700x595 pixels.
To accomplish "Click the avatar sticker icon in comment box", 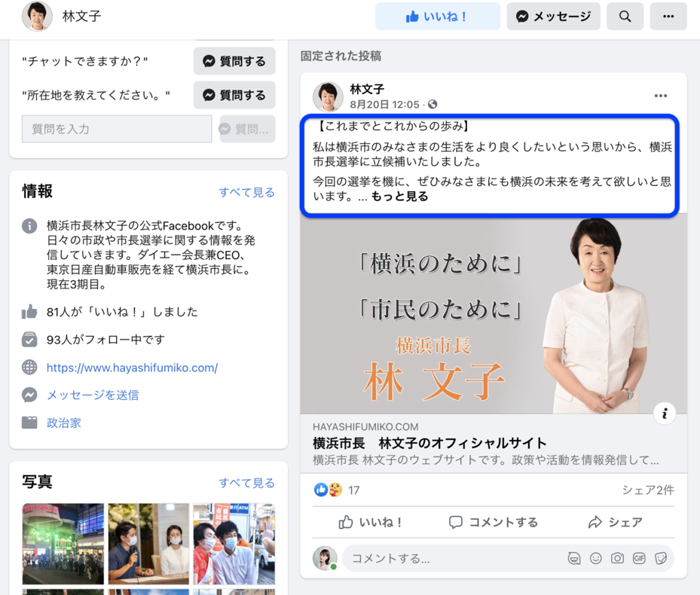I will click(574, 558).
